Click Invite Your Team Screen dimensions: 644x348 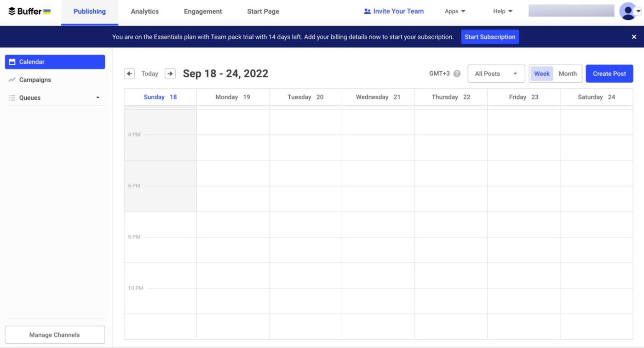pos(394,11)
